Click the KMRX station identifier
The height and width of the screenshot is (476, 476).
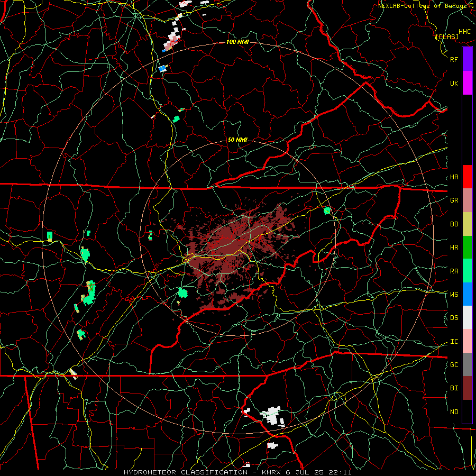point(271,472)
